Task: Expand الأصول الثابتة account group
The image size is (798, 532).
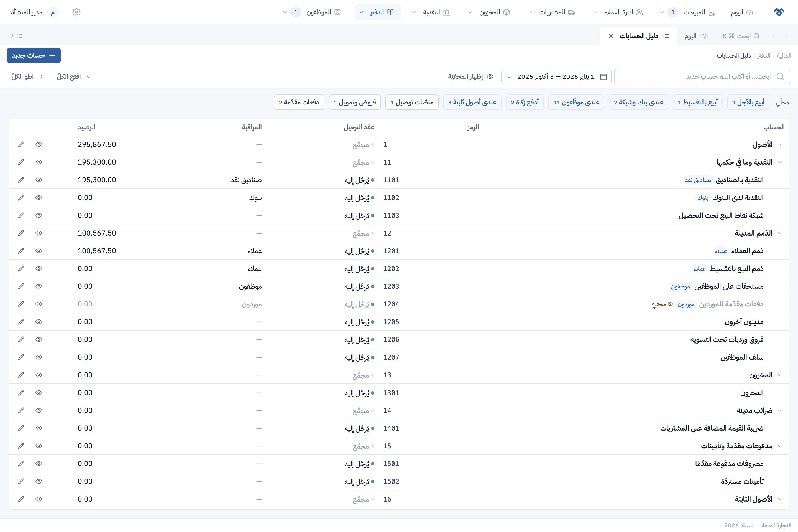Action: click(780, 499)
